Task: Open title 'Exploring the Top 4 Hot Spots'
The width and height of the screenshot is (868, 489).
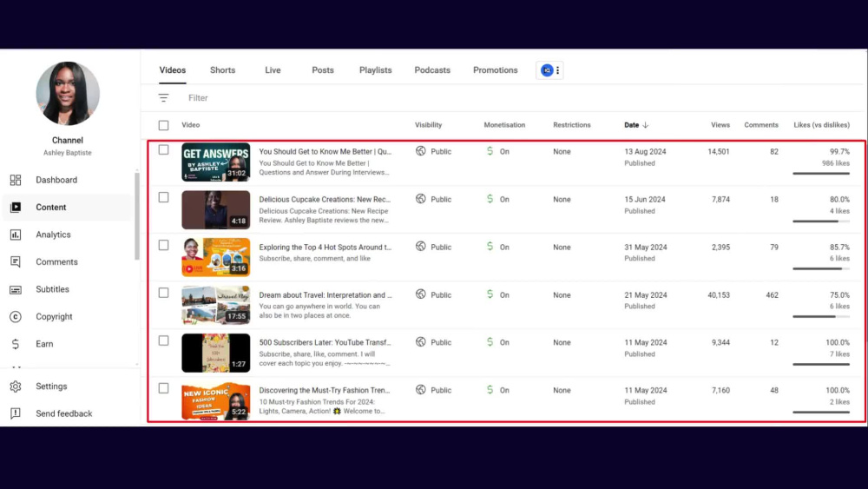Action: coord(325,247)
